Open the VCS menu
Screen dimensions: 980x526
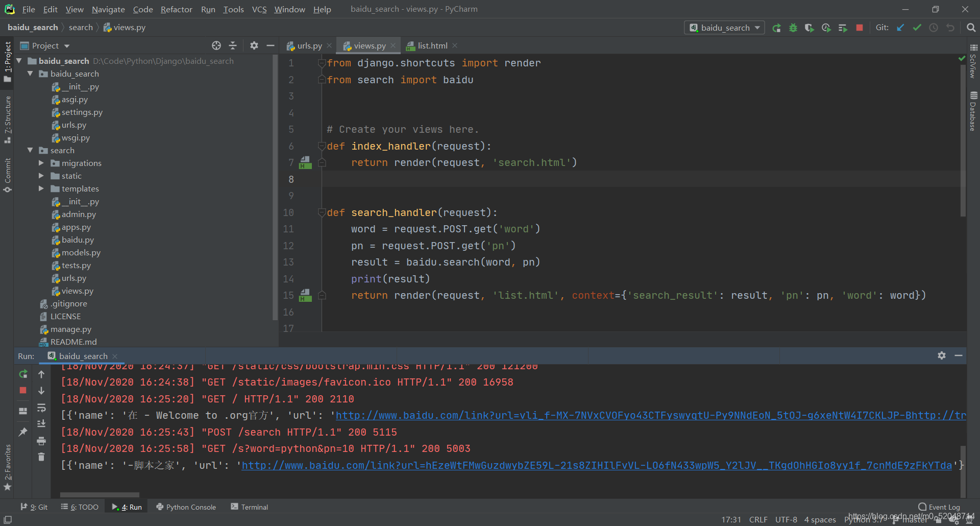pos(259,9)
